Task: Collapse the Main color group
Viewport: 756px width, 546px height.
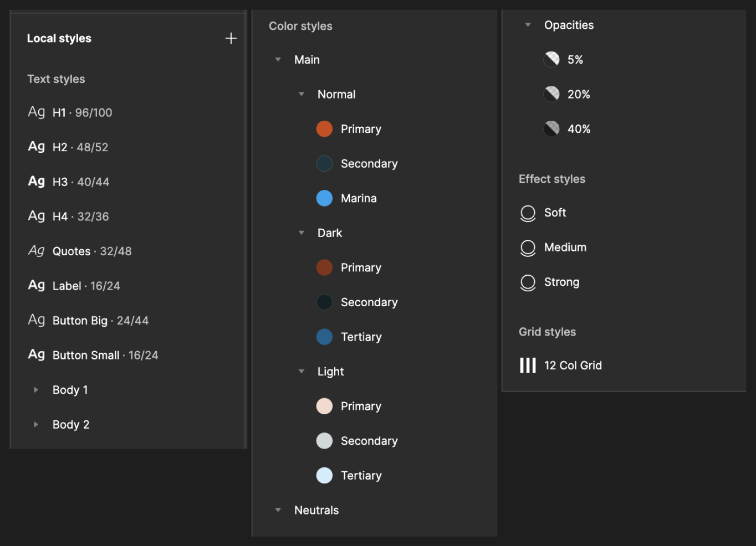Action: click(278, 60)
